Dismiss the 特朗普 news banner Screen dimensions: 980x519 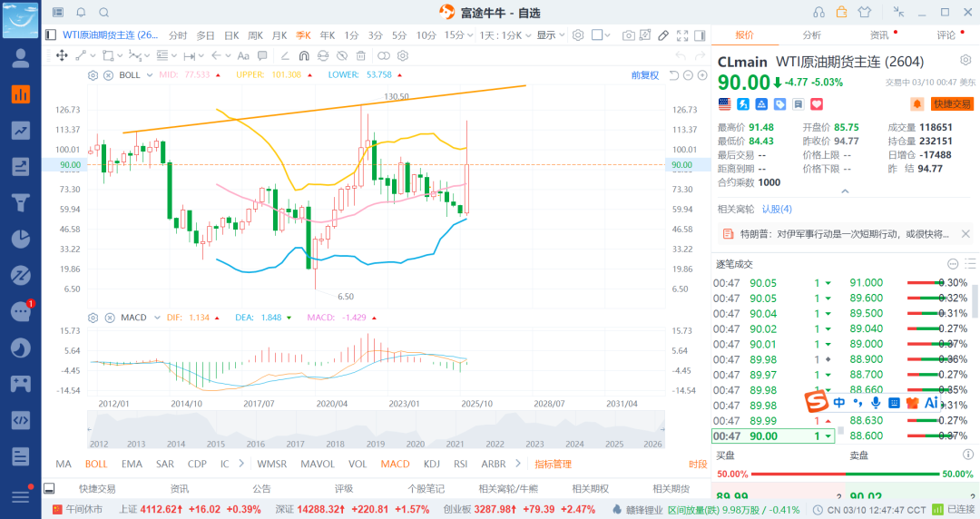(x=965, y=234)
